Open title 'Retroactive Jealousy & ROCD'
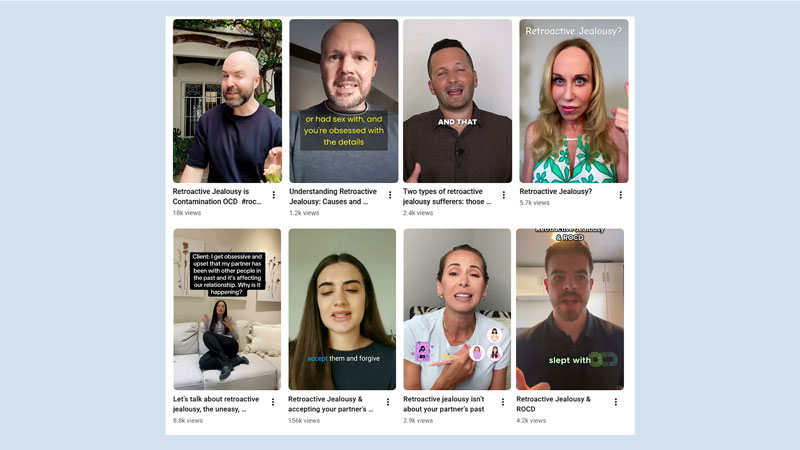 pyautogui.click(x=554, y=404)
